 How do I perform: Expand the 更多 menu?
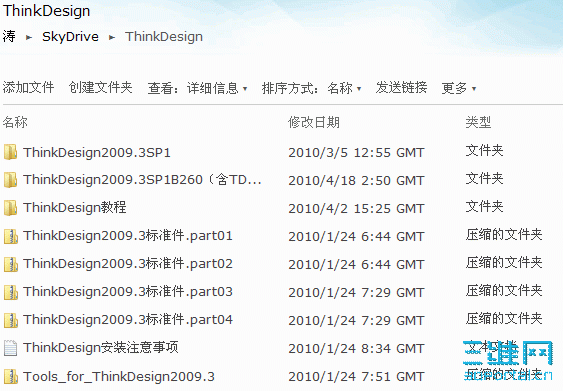(459, 88)
